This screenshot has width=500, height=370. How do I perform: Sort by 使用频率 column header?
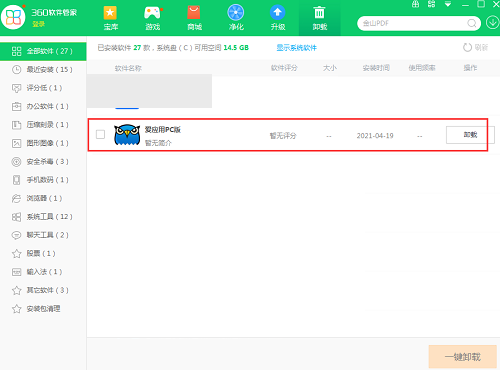(422, 68)
